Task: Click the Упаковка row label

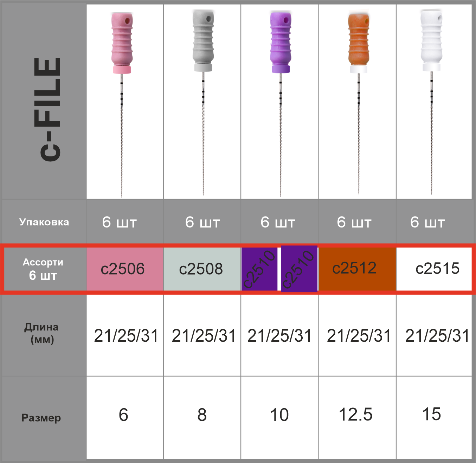Action: 44,222
